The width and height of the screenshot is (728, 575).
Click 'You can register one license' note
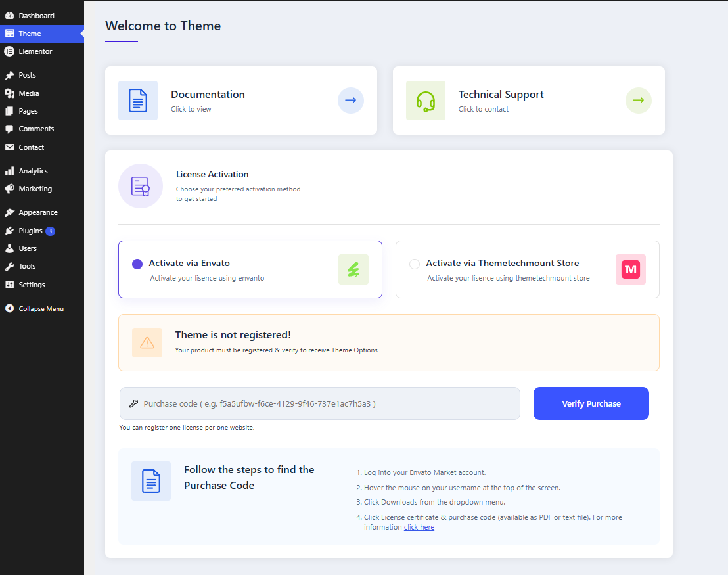tap(187, 427)
